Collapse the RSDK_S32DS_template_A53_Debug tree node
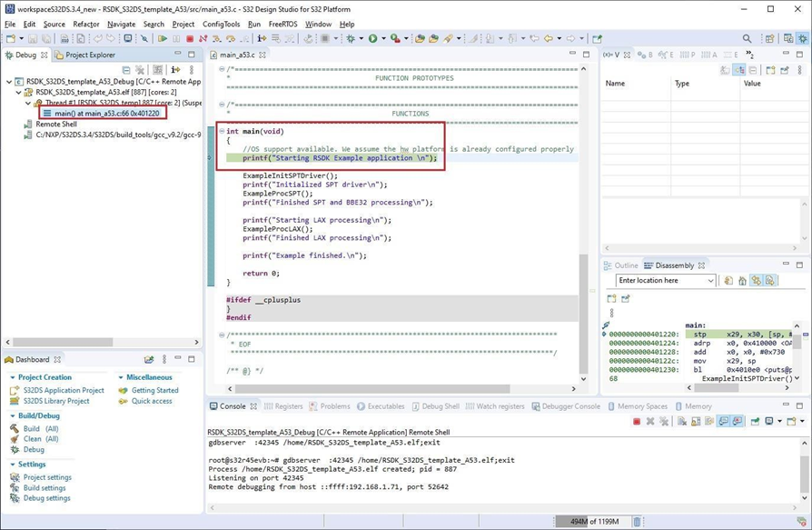This screenshot has width=812, height=530. (x=9, y=82)
